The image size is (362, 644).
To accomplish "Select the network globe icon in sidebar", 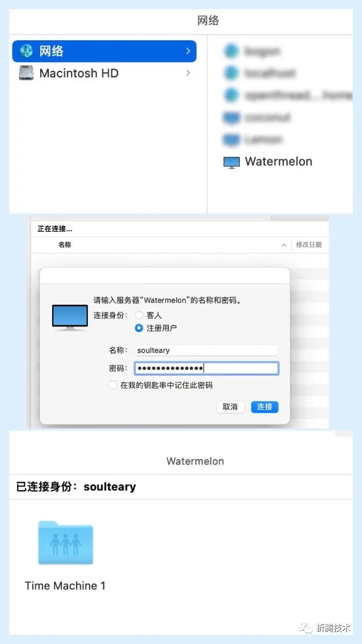I will click(x=26, y=51).
